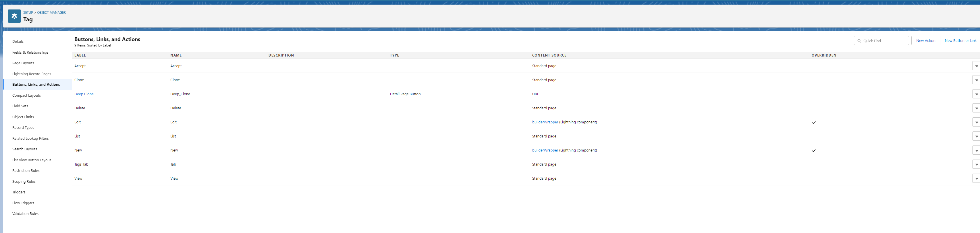Navigate to Object Manager breadcrumb

pos(51,13)
